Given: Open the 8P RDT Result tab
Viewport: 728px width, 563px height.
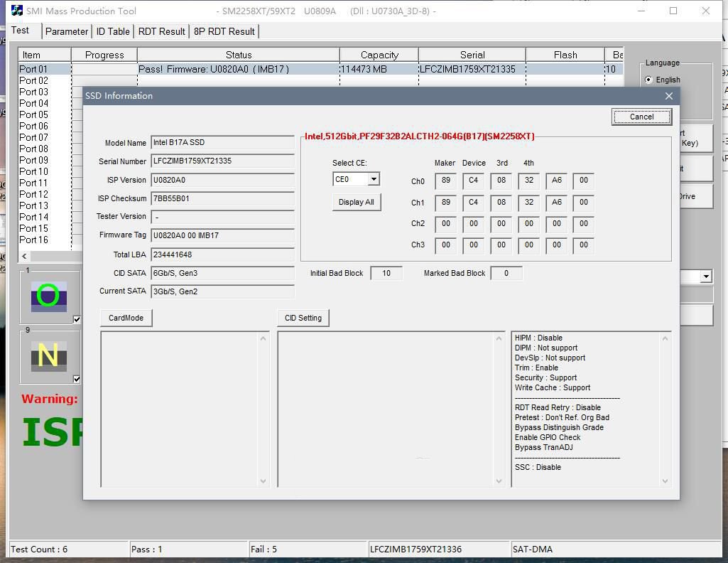Looking at the screenshot, I should tap(224, 31).
